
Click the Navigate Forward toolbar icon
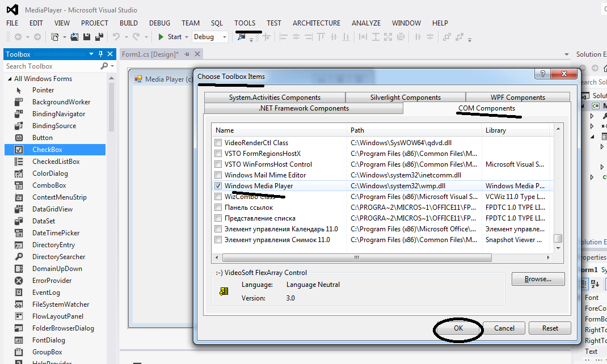pos(37,37)
